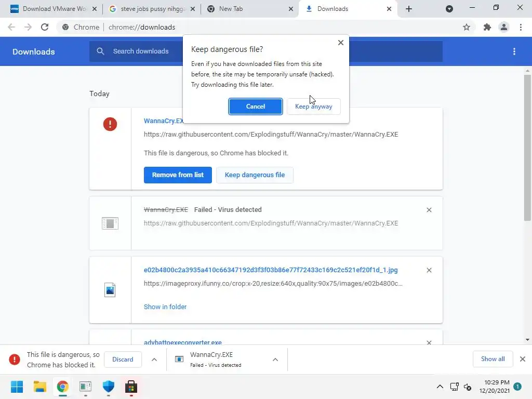
Task: Open the Extensions puzzle icon
Action: (x=487, y=27)
